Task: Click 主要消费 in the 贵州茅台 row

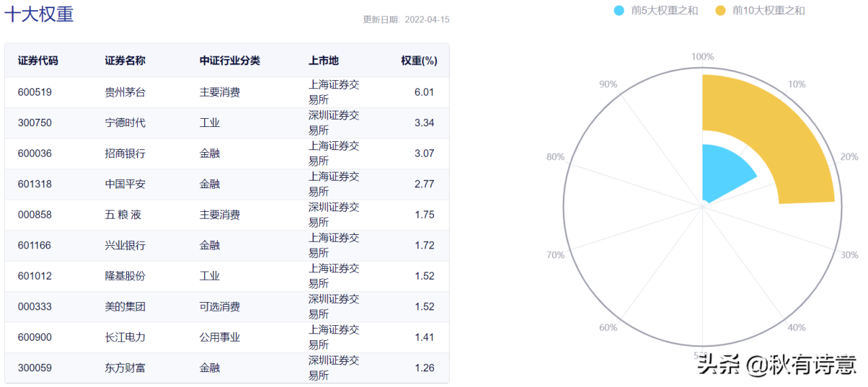Action: pyautogui.click(x=220, y=92)
